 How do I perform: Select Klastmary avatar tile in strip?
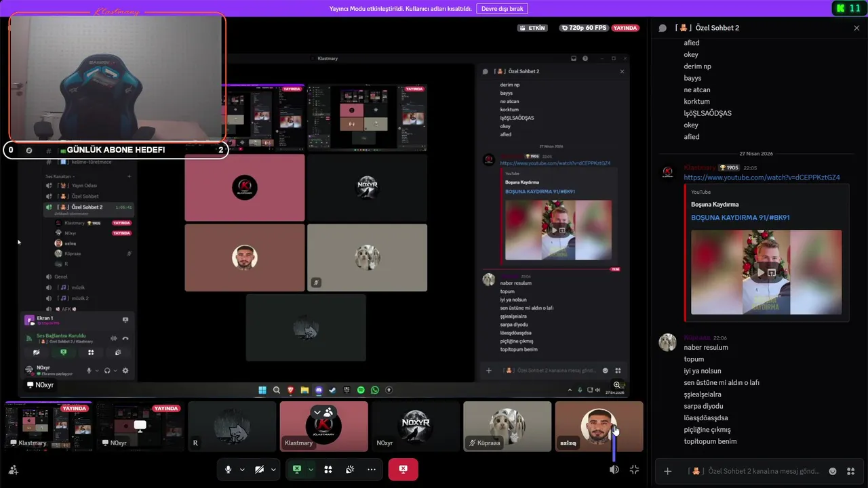323,426
